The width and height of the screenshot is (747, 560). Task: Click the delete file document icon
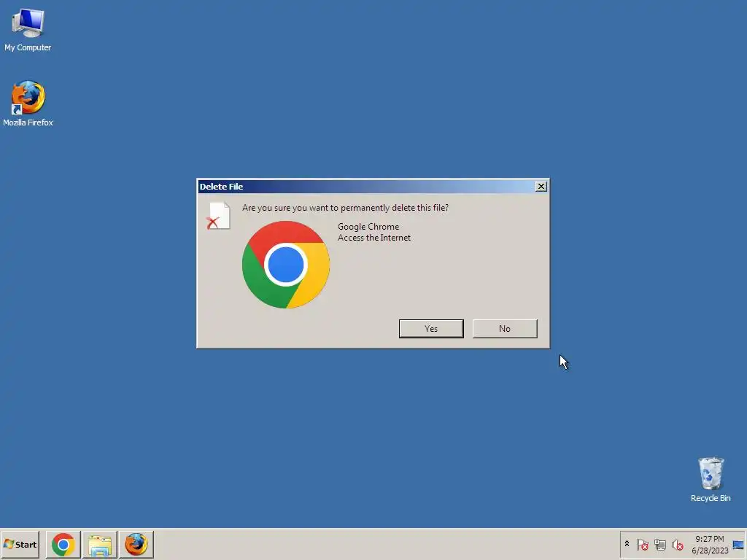(x=219, y=216)
